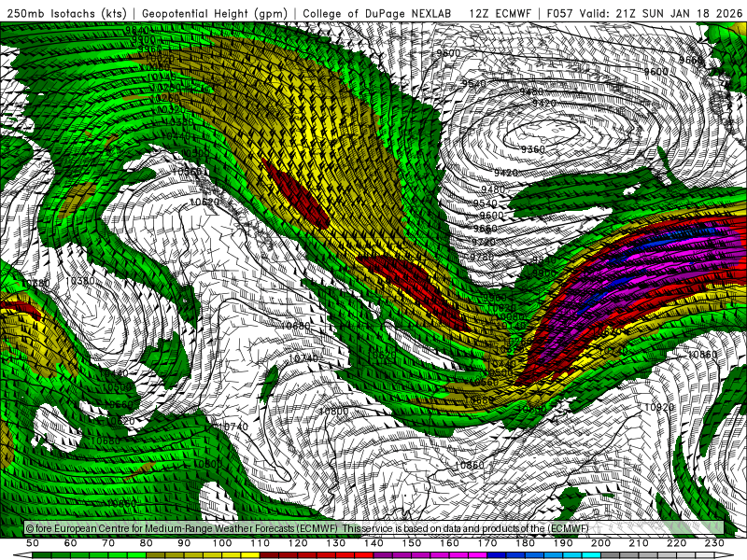The width and height of the screenshot is (747, 560).
Task: Click the '250mb Isotachs (kts)' title text
Action: (66, 13)
